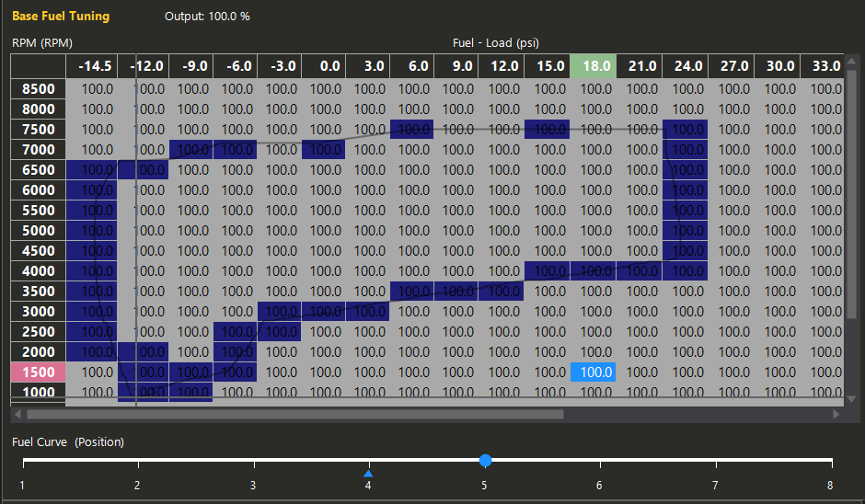Screen dimensions: 865x504
Task: Click the blue triangle marker at position 4
Action: tap(368, 473)
